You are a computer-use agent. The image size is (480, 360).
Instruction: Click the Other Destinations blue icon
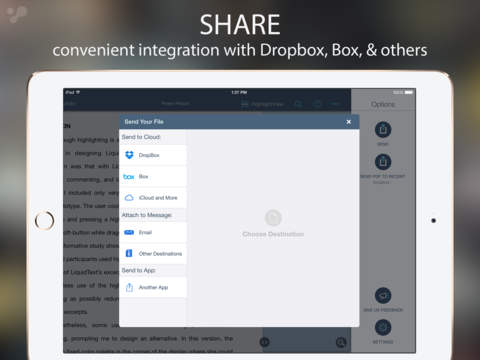pyautogui.click(x=129, y=254)
